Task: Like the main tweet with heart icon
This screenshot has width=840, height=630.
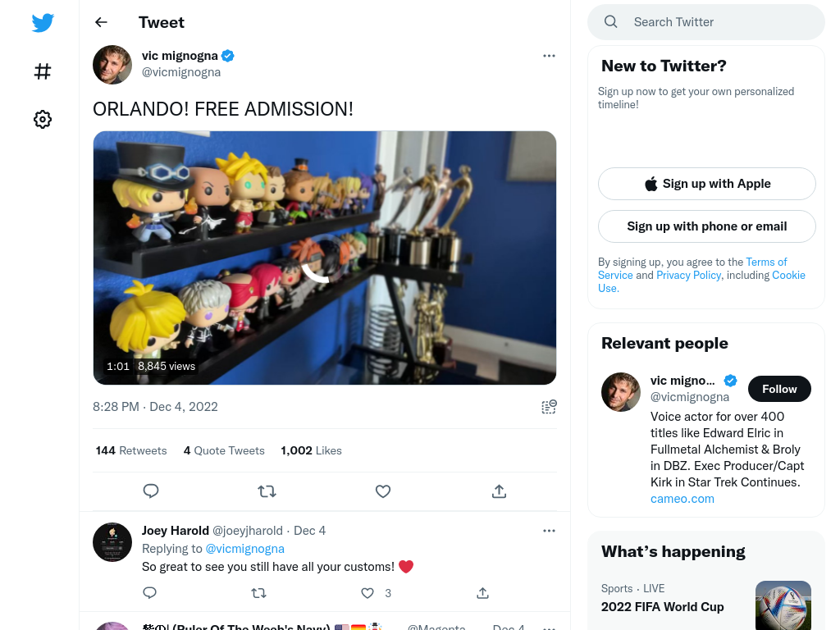Action: 383,491
